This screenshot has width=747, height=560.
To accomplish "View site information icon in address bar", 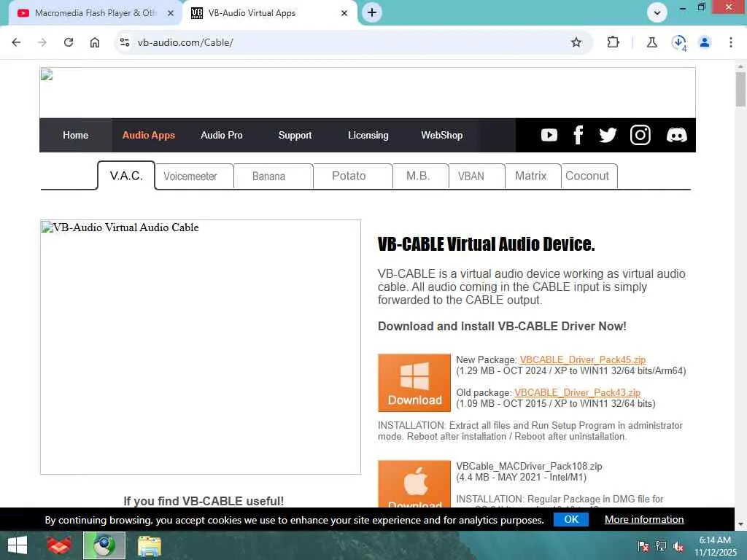I will coord(125,42).
